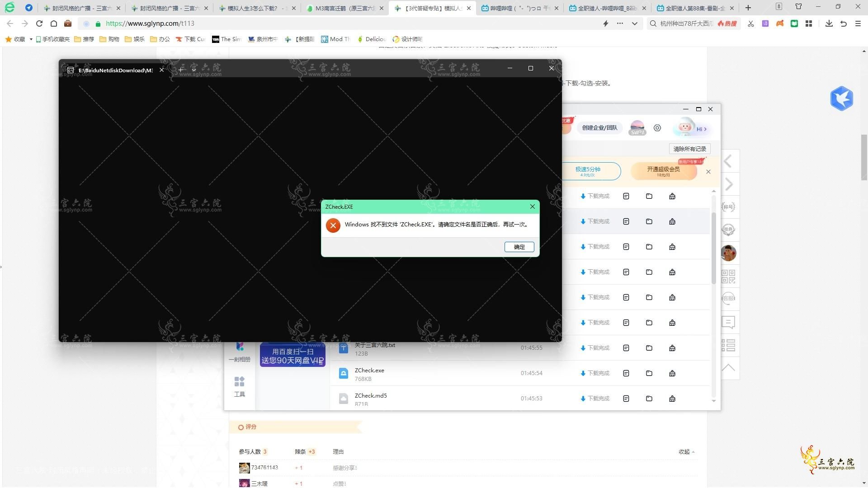
Task: Select ZCheck.exe file name in list
Action: [x=369, y=370]
